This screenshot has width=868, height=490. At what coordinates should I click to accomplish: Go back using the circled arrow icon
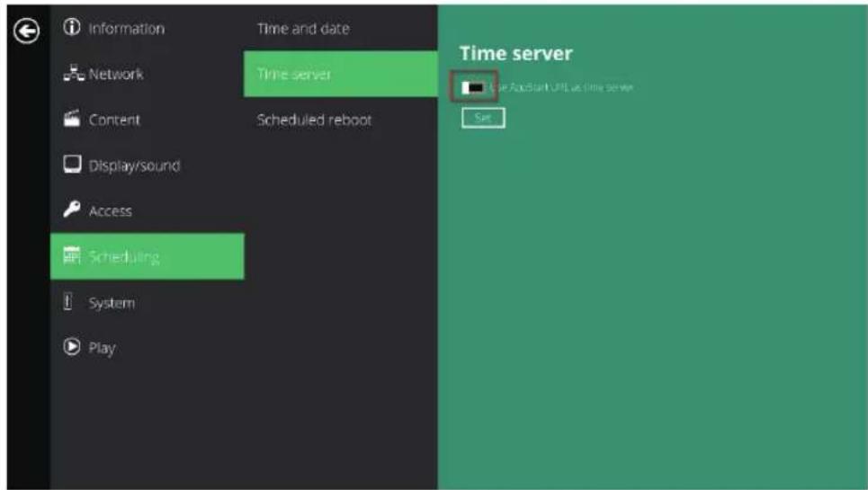pos(27,31)
